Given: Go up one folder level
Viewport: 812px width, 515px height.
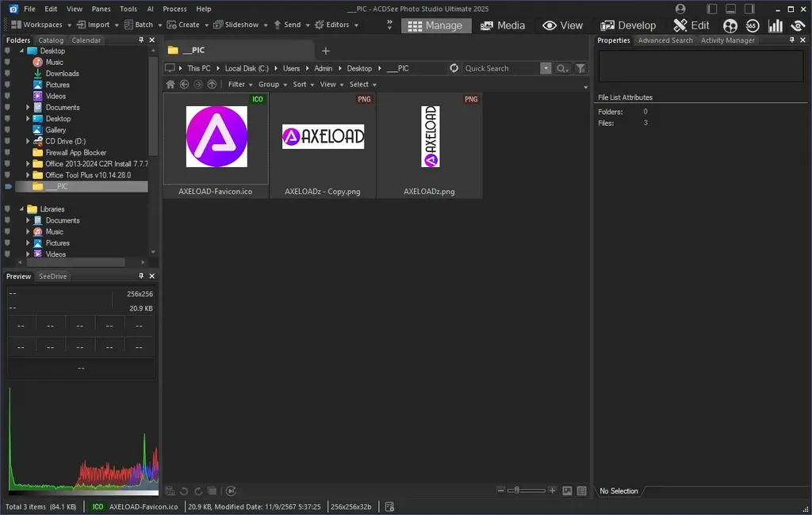Looking at the screenshot, I should [x=212, y=84].
